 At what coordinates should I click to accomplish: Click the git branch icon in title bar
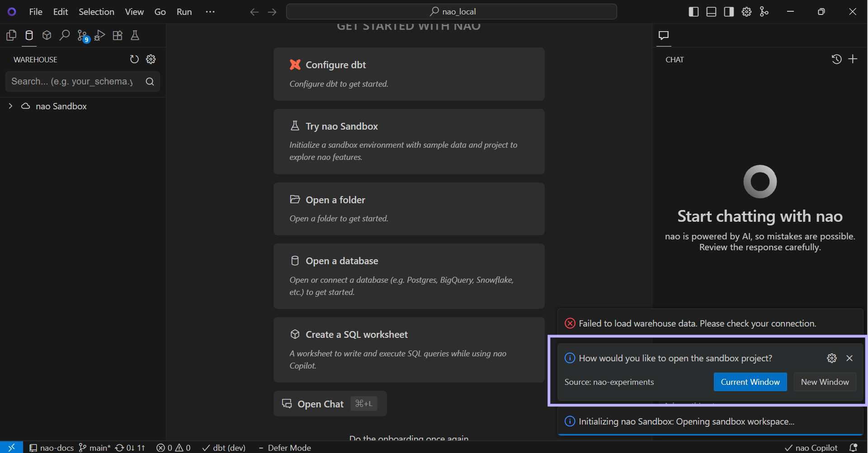coord(764,12)
